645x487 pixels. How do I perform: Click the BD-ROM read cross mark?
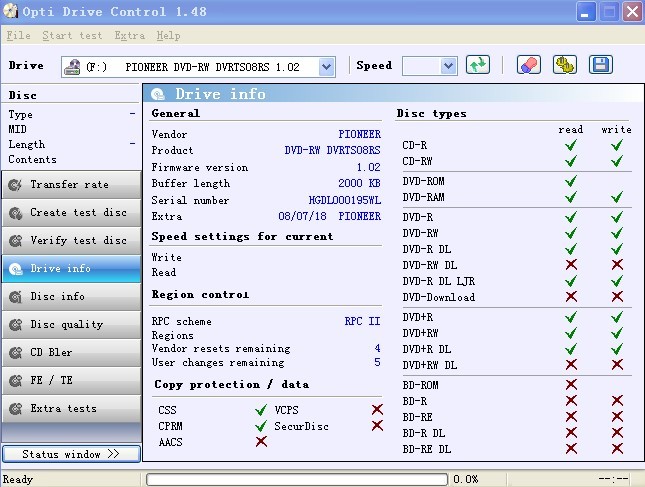point(571,385)
